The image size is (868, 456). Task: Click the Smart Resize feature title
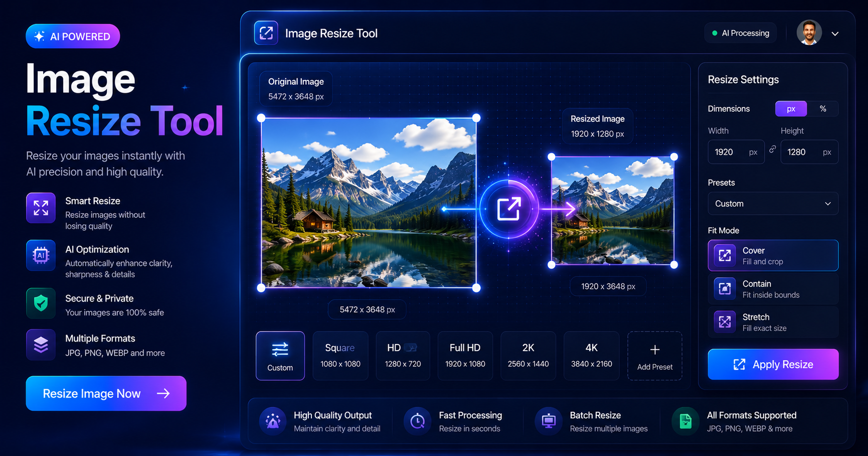(x=93, y=201)
